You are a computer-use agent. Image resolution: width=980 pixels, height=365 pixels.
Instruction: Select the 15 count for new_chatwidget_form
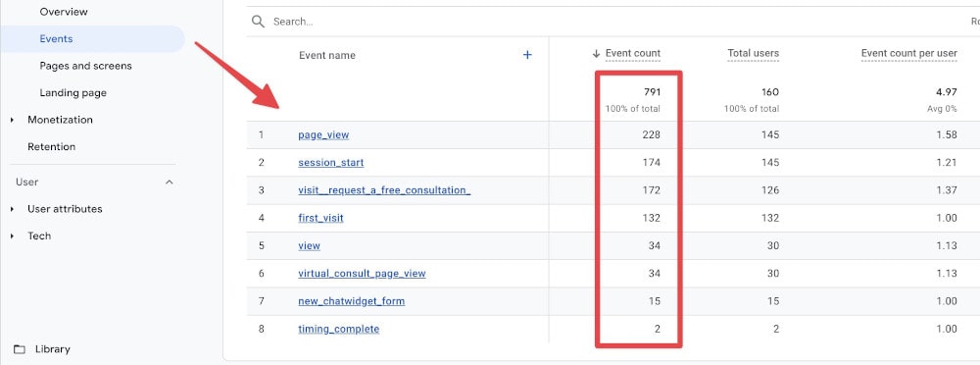(x=655, y=301)
